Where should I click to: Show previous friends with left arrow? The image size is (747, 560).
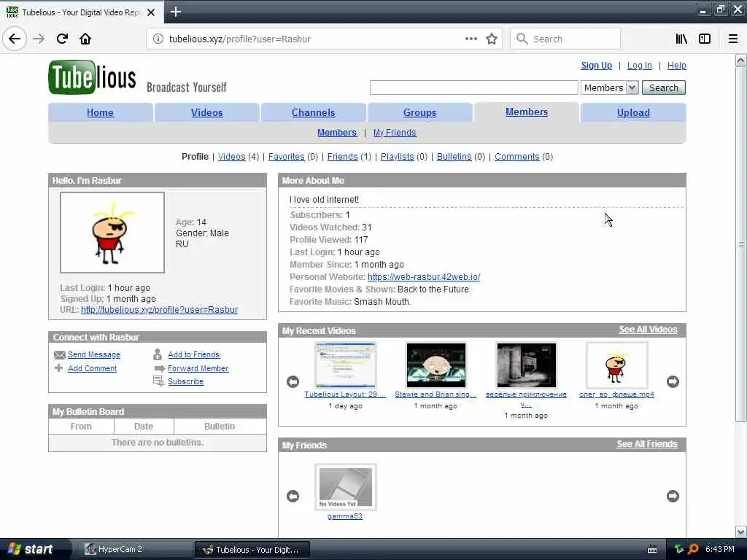click(x=293, y=496)
